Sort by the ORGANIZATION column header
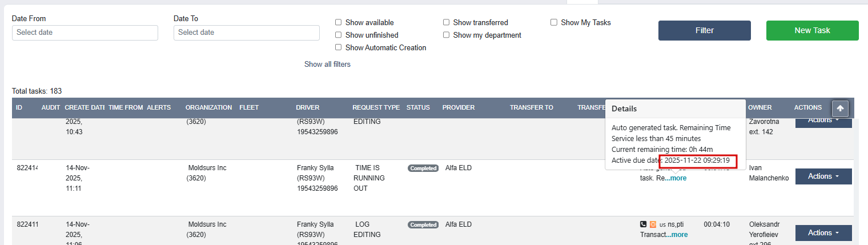 208,107
